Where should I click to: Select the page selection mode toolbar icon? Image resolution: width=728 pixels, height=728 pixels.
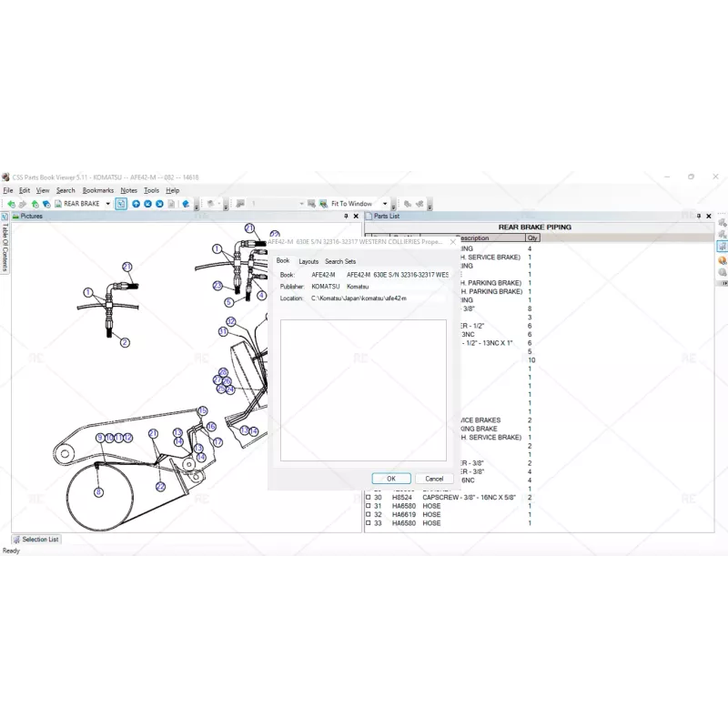coord(121,203)
